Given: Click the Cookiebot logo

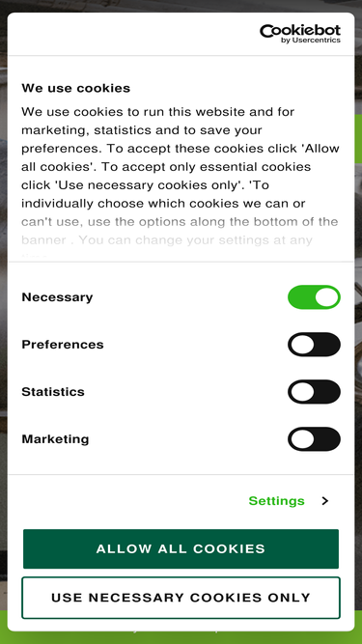Looking at the screenshot, I should (300, 33).
